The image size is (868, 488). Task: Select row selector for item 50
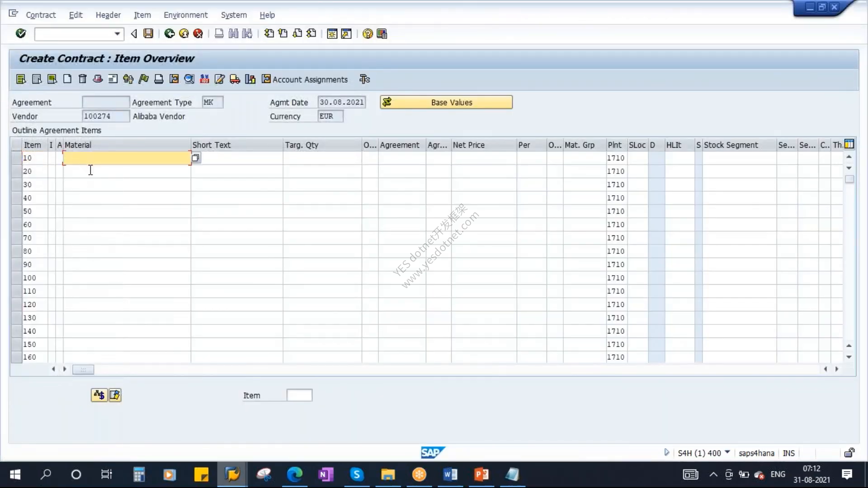(x=16, y=211)
